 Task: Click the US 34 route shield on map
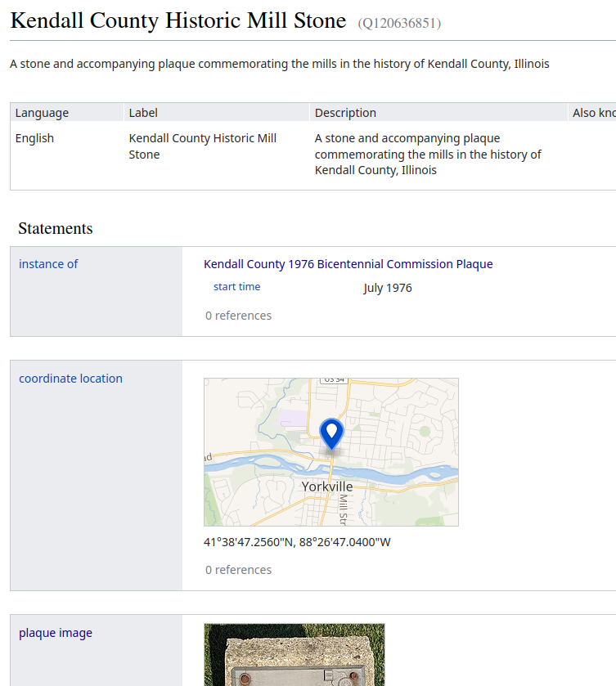click(334, 380)
